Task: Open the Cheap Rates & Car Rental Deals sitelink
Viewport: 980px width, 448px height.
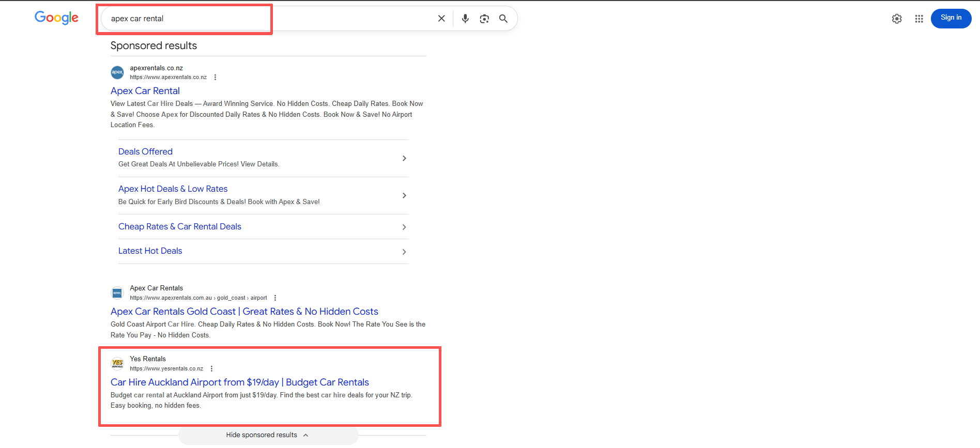Action: [x=180, y=226]
